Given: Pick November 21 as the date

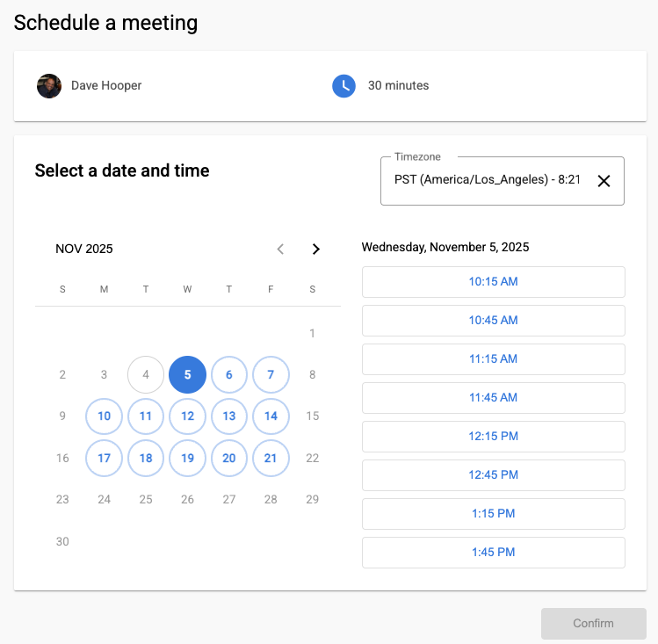Looking at the screenshot, I should [x=271, y=458].
